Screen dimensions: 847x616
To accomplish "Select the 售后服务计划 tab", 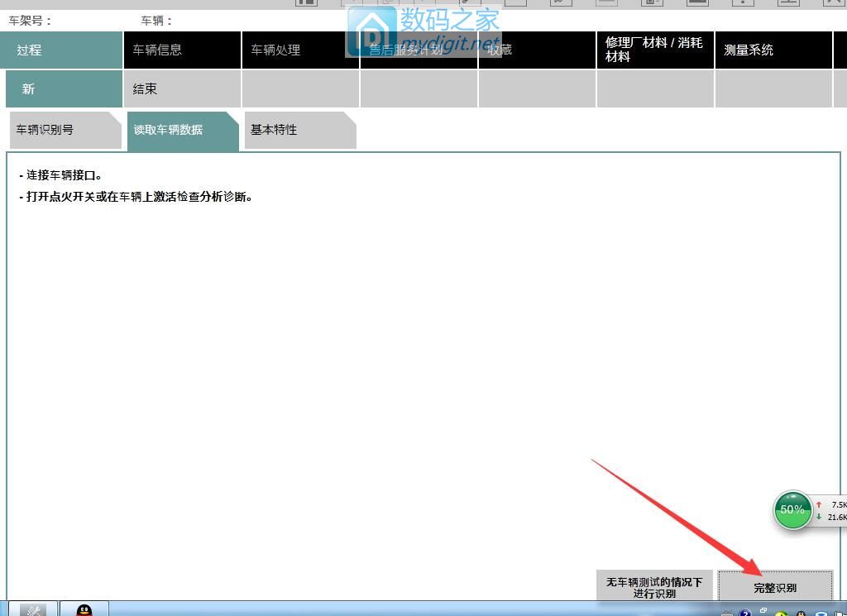I will (419, 50).
